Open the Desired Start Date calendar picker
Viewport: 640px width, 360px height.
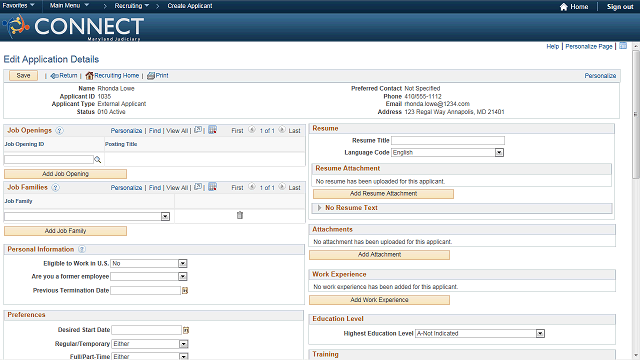click(186, 330)
